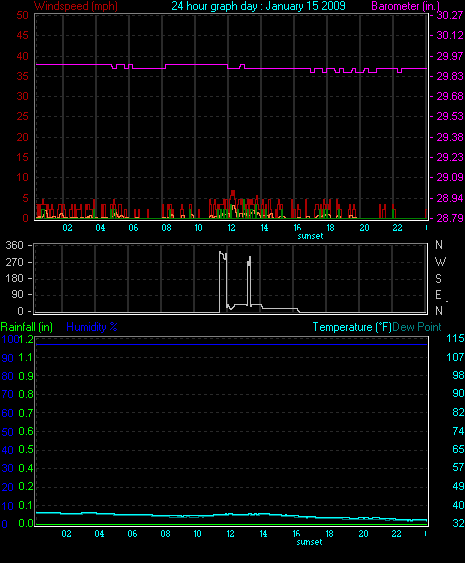Screen dimensions: 465x563
Task: Click the Barometer (in.) legend label
Action: (405, 6)
